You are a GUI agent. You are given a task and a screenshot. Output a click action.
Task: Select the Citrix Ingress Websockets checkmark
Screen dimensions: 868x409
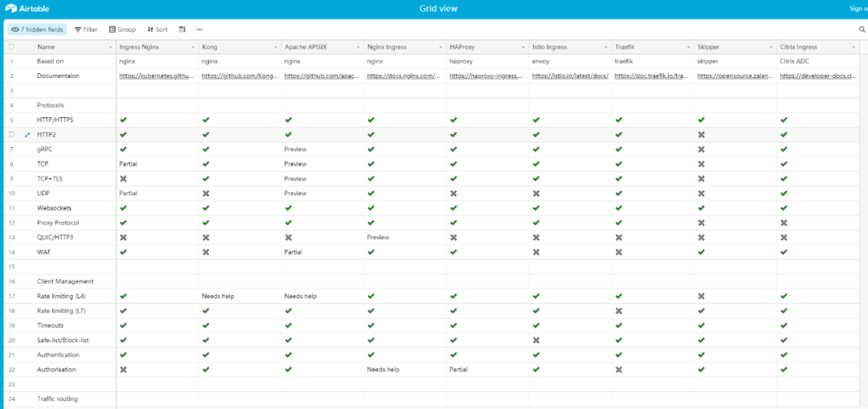784,208
